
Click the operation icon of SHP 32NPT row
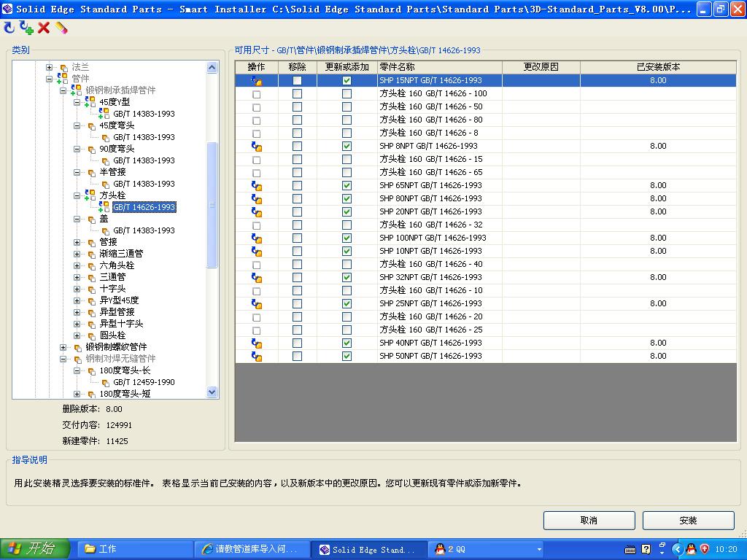(257, 278)
